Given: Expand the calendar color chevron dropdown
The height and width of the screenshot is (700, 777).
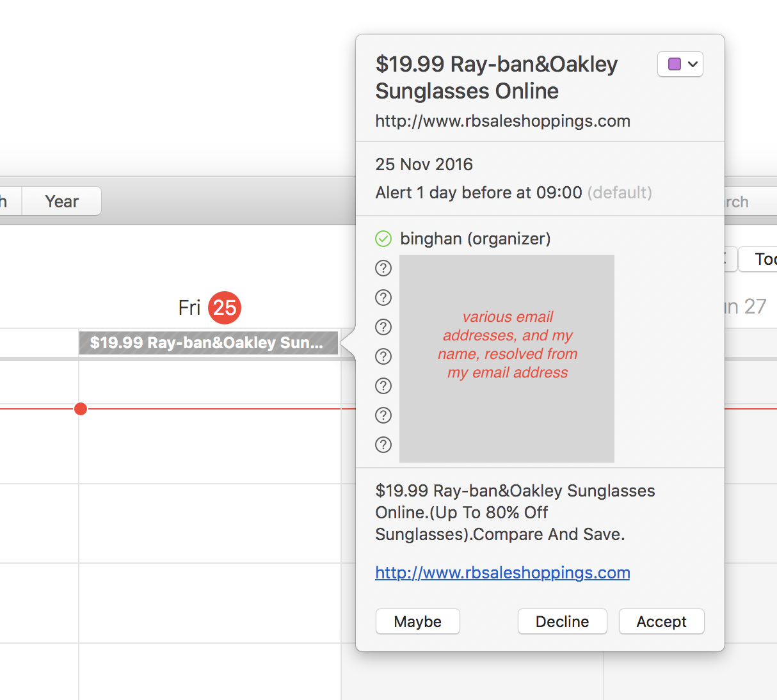Looking at the screenshot, I should click(693, 64).
